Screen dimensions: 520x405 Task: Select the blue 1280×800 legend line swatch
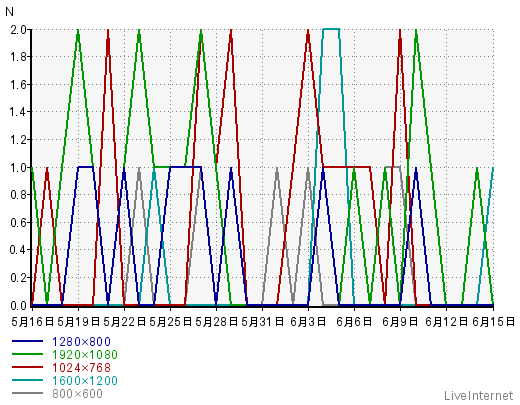tap(27, 341)
